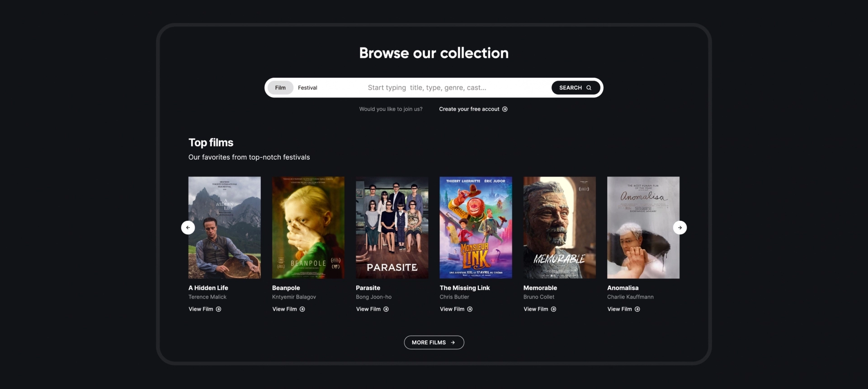Click director name Charlie Kauffmann

(630, 297)
